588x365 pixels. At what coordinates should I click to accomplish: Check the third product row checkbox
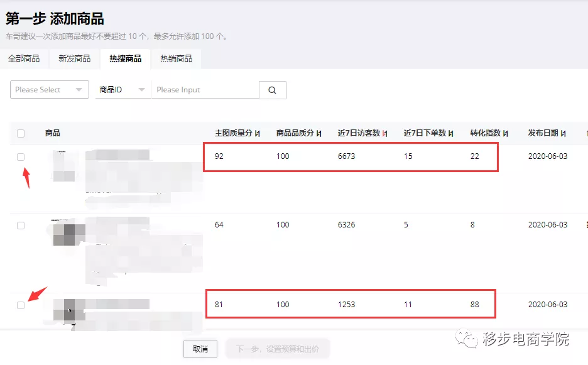pos(21,306)
